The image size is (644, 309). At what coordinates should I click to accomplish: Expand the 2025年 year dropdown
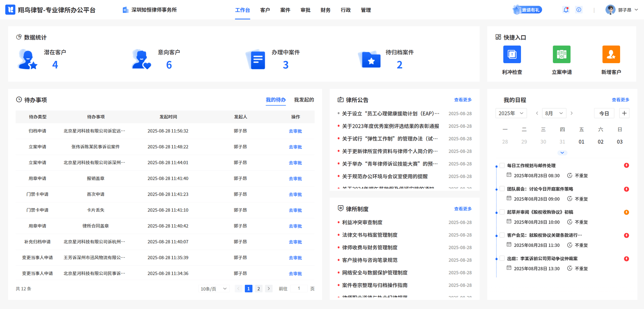[x=511, y=113]
